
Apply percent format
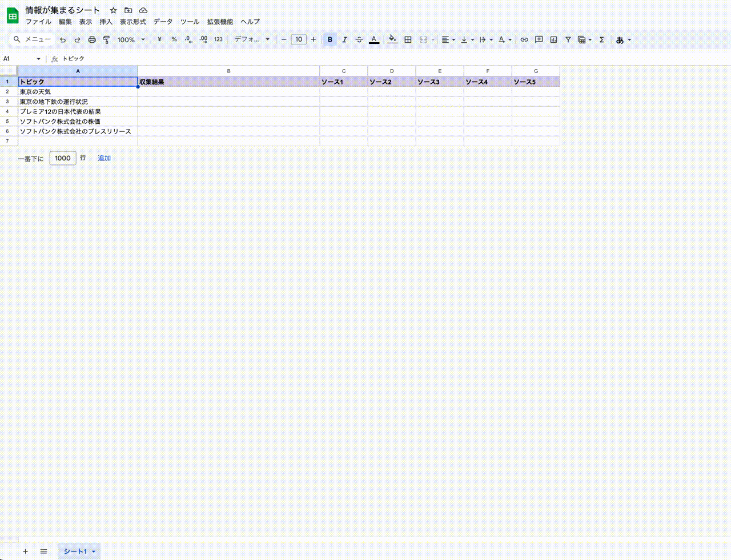(174, 40)
